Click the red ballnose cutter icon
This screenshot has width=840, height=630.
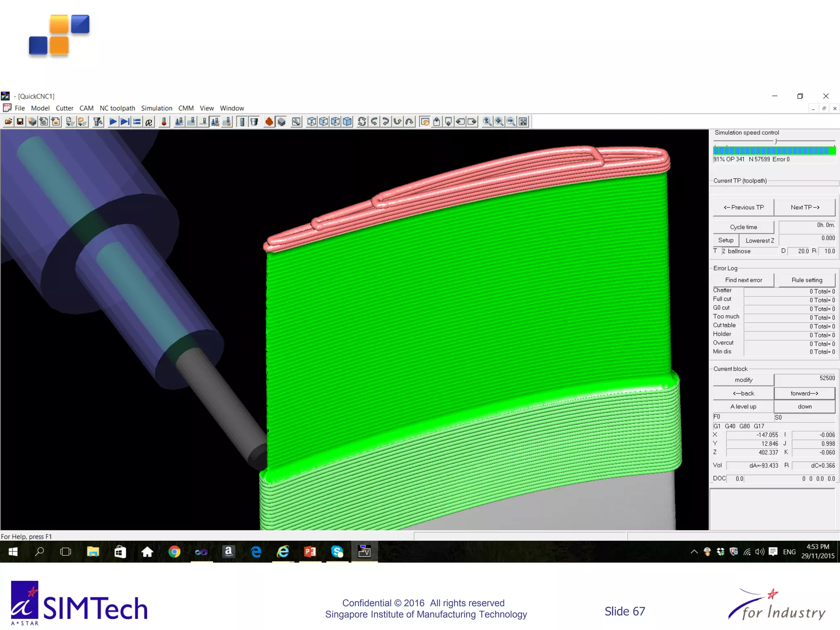click(x=164, y=122)
